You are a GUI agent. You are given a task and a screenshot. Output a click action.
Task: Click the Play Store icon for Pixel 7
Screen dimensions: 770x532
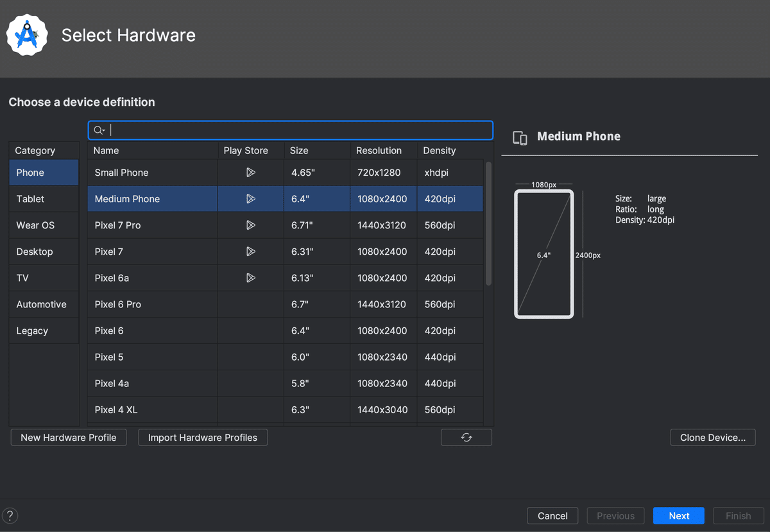(251, 252)
